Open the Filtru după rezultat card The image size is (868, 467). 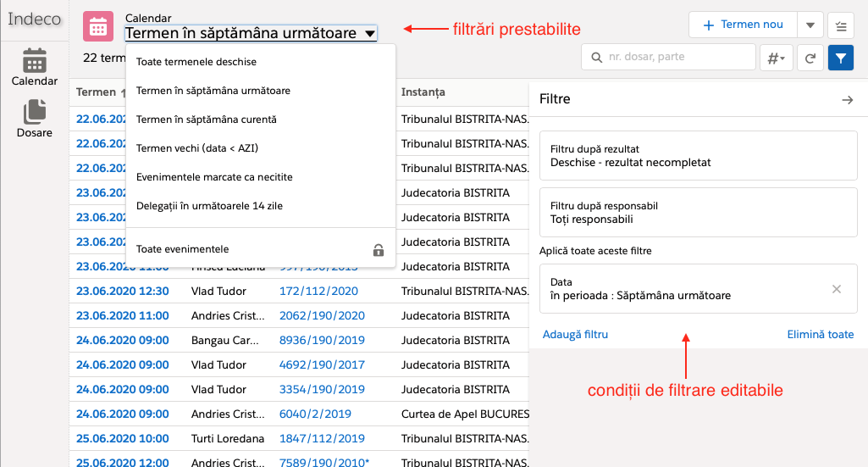[698, 155]
